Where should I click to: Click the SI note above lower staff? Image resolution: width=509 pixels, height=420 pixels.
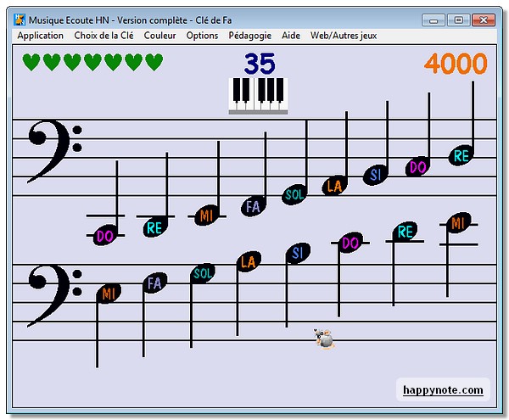tap(298, 253)
